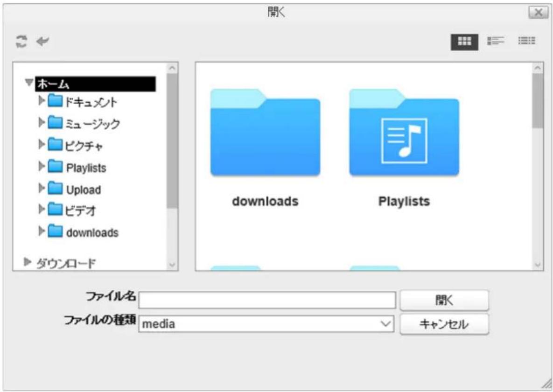Image resolution: width=553 pixels, height=392 pixels.
Task: Select the large Playlists music folder thumbnail
Action: (404, 133)
